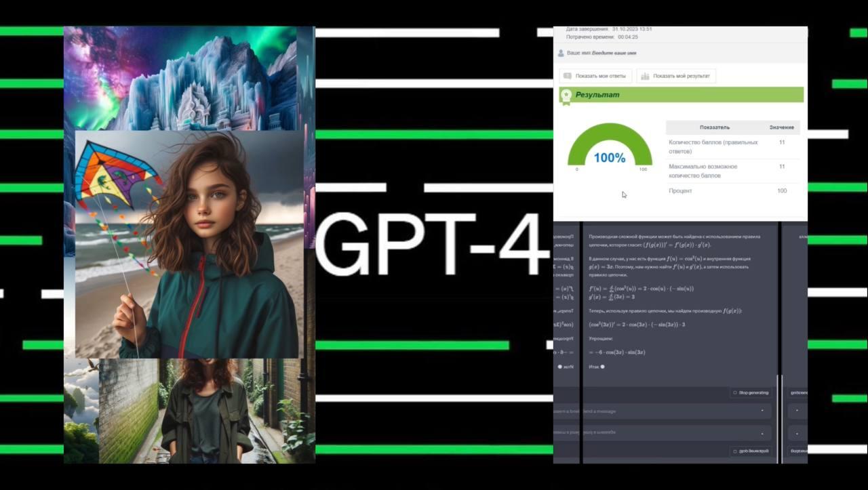The image size is (868, 490).
Task: Click the "Показатель" table column header
Action: [715, 127]
